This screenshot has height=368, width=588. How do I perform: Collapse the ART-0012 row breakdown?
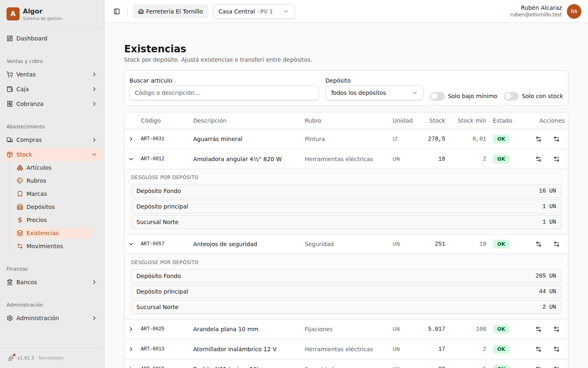(x=131, y=159)
